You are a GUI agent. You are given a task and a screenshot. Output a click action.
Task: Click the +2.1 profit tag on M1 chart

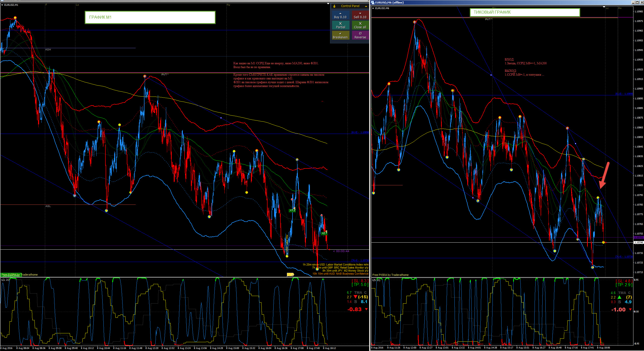tap(324, 233)
